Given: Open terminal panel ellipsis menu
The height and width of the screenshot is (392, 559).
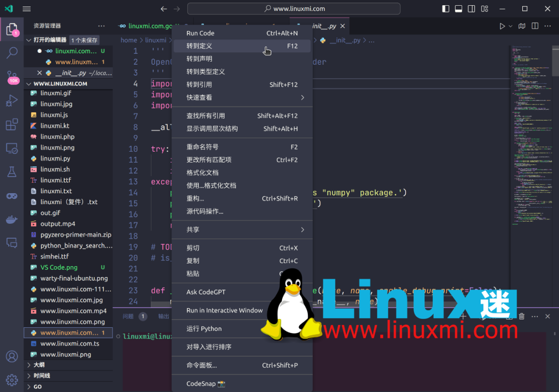Looking at the screenshot, I should click(x=535, y=316).
